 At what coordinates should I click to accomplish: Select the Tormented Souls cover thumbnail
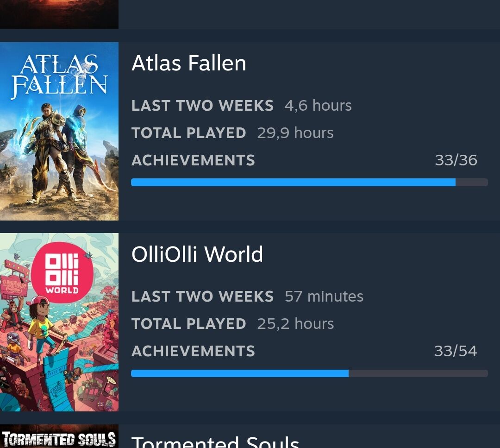pos(59,437)
